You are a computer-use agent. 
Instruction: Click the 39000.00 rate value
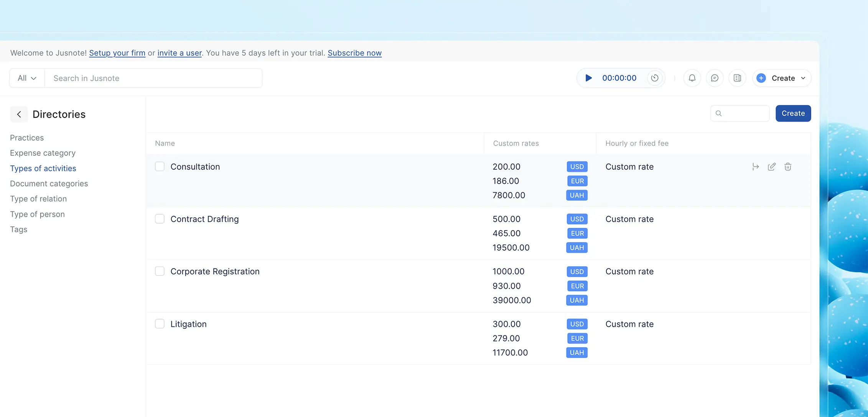click(512, 300)
